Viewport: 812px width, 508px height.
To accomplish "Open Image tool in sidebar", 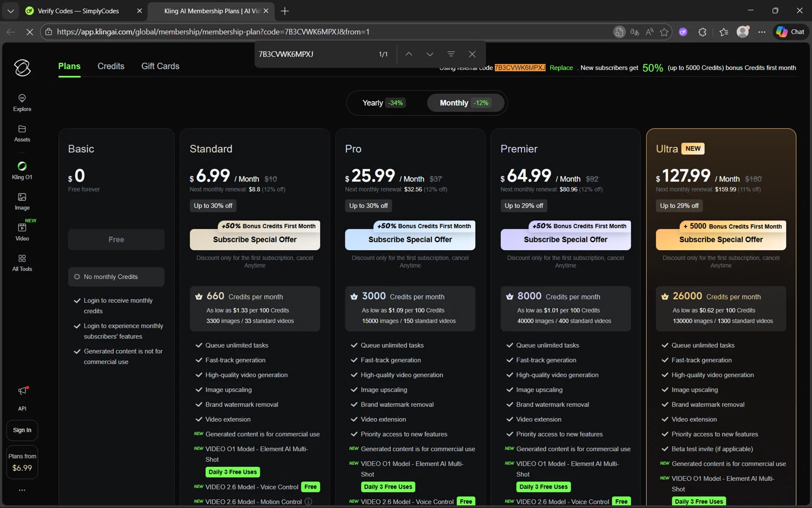I will [x=22, y=201].
